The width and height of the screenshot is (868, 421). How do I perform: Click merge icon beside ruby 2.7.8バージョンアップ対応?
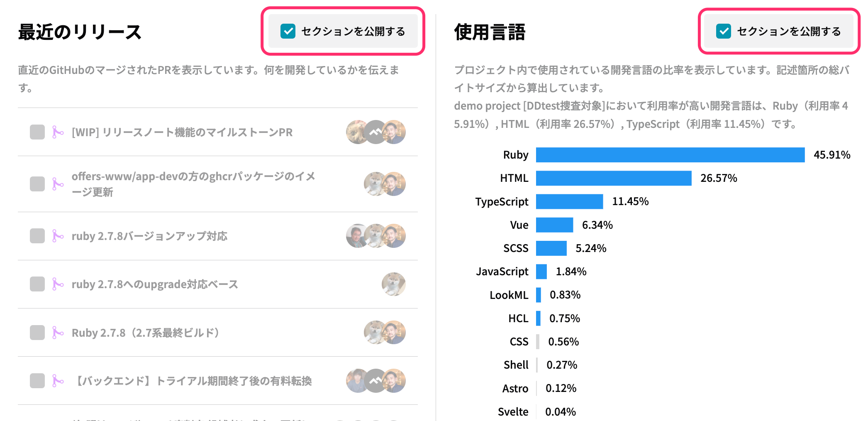58,236
